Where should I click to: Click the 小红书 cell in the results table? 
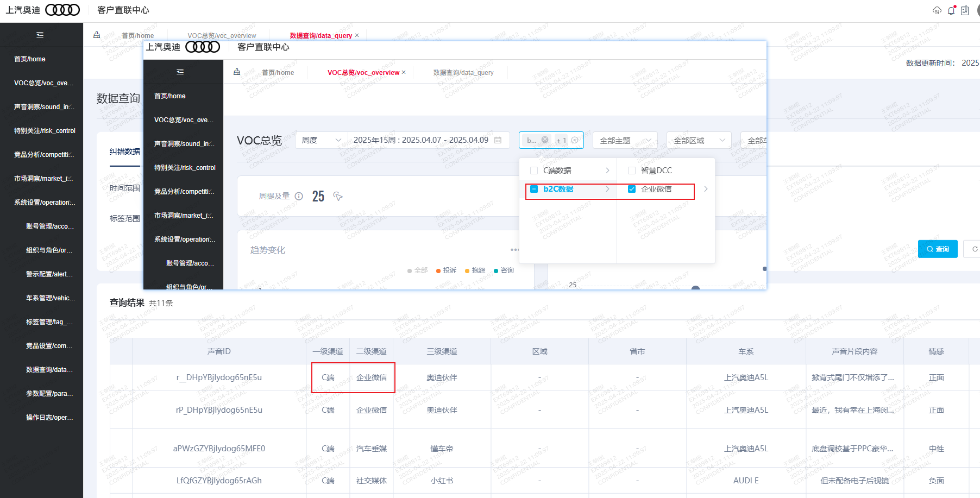coord(442,481)
